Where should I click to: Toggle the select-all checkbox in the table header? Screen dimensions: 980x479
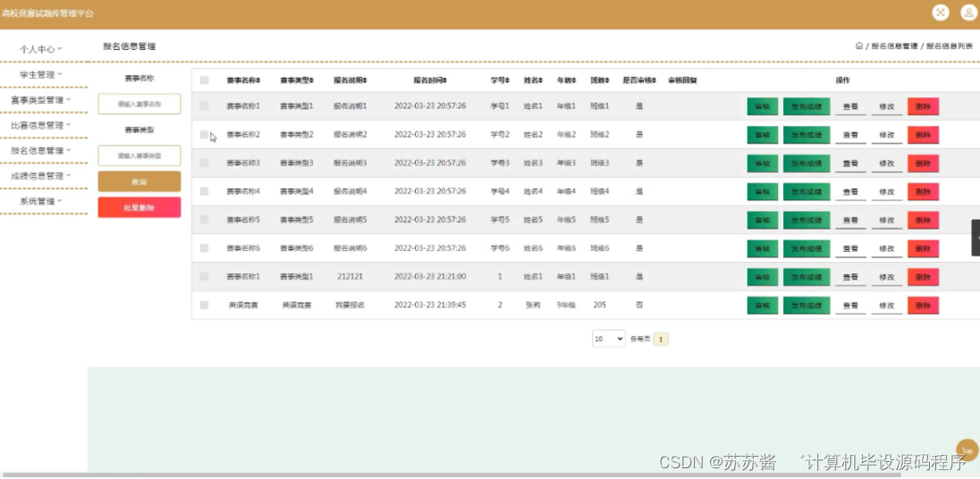pos(205,80)
